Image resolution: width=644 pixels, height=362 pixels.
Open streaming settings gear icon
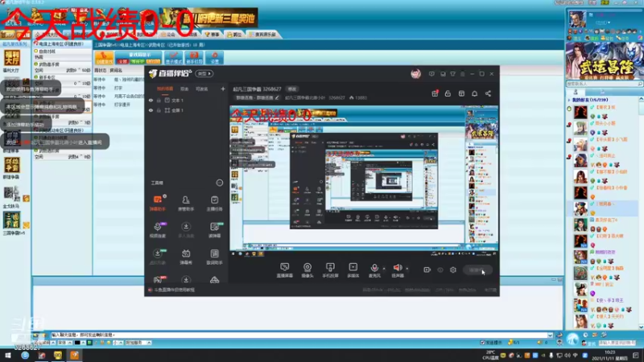(453, 269)
